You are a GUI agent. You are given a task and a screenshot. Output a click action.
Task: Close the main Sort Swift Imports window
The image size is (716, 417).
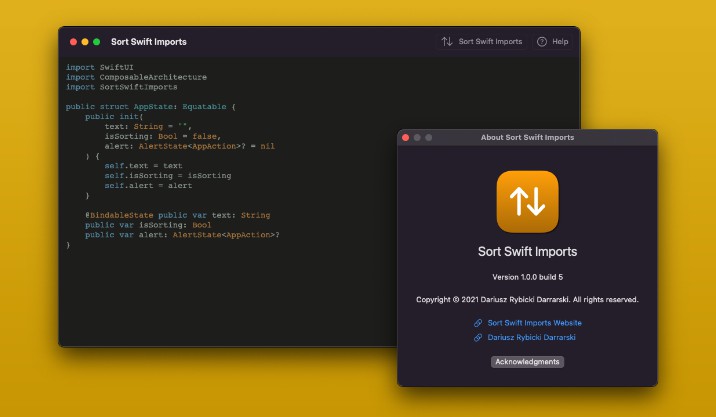[73, 42]
